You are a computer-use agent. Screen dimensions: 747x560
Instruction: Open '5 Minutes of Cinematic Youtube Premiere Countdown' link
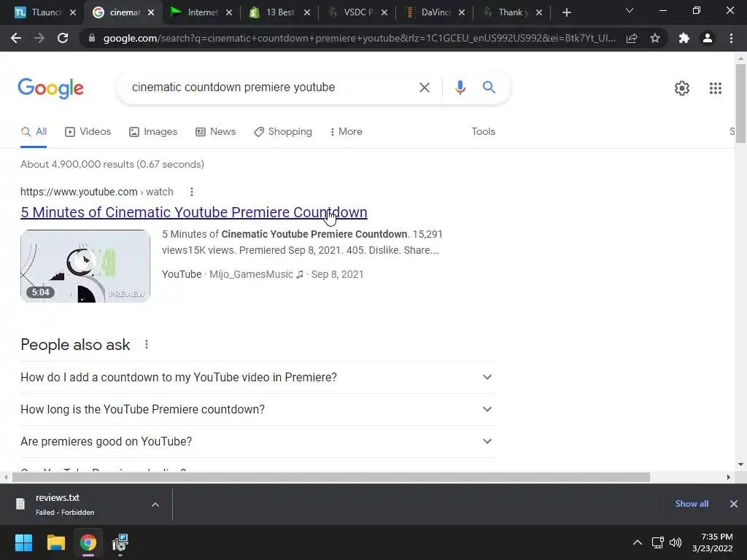[x=194, y=212]
